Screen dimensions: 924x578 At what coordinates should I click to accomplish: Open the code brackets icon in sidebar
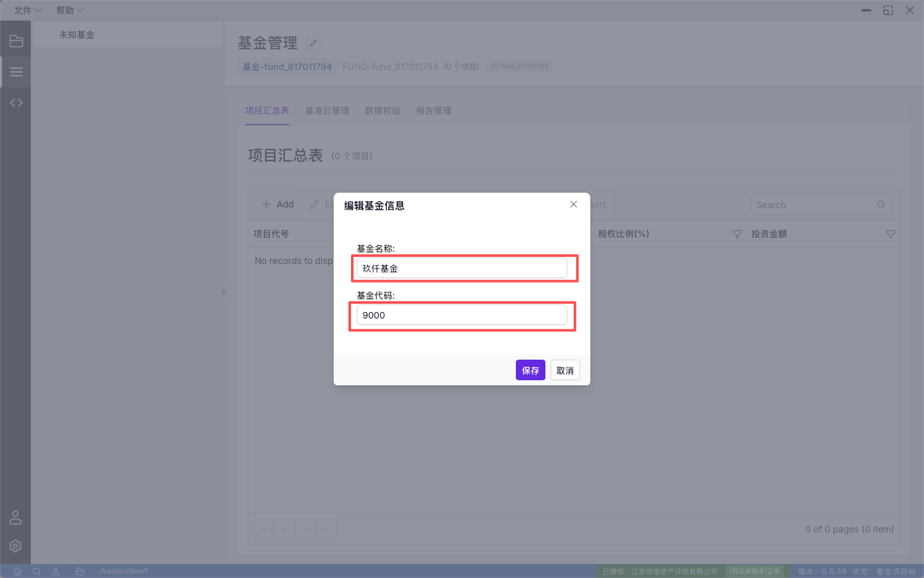click(x=16, y=103)
